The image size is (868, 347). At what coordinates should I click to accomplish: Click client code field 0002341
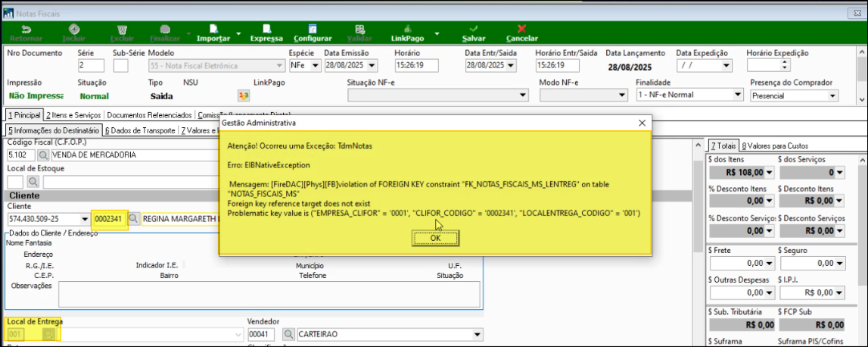[110, 218]
